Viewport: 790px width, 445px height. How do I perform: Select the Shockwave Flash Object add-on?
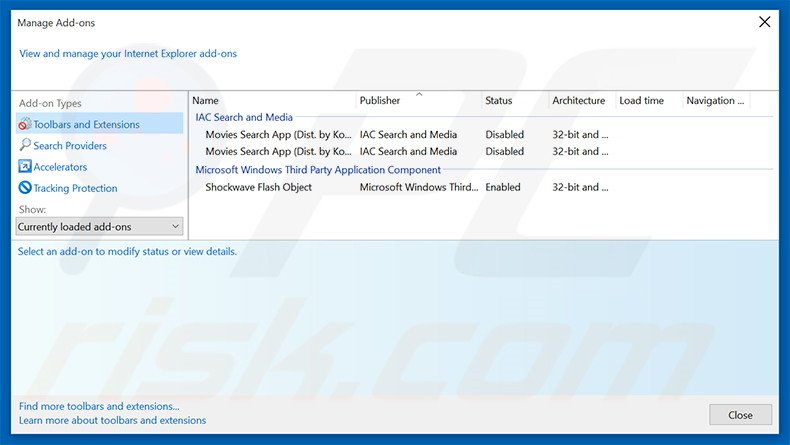point(481,187)
